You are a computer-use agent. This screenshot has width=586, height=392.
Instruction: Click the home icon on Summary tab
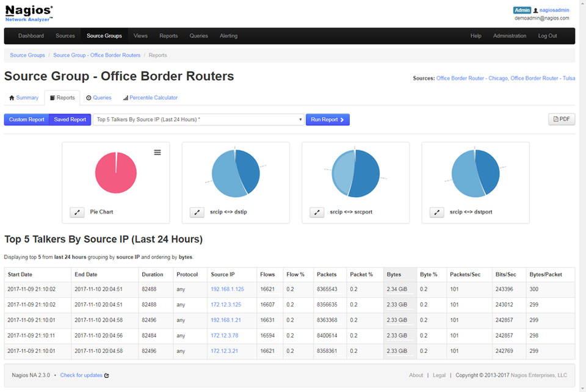coord(11,98)
